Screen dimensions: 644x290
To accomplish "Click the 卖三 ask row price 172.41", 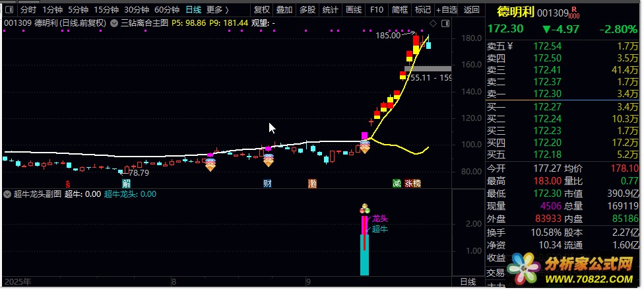I will click(548, 70).
